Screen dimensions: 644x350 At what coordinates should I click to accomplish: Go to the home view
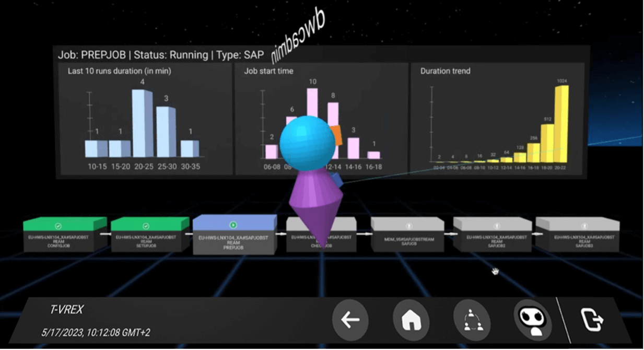(411, 320)
